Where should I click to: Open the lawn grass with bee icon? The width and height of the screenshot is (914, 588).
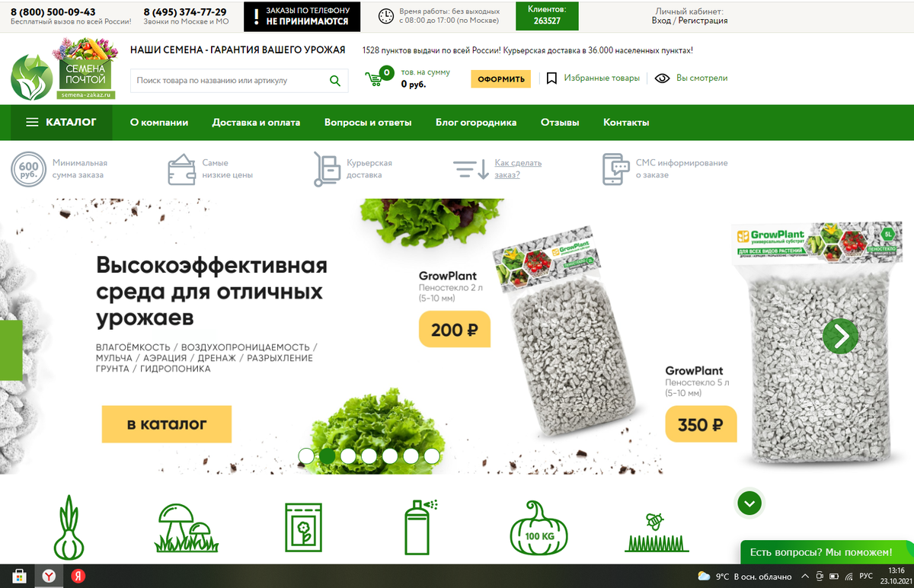657,532
